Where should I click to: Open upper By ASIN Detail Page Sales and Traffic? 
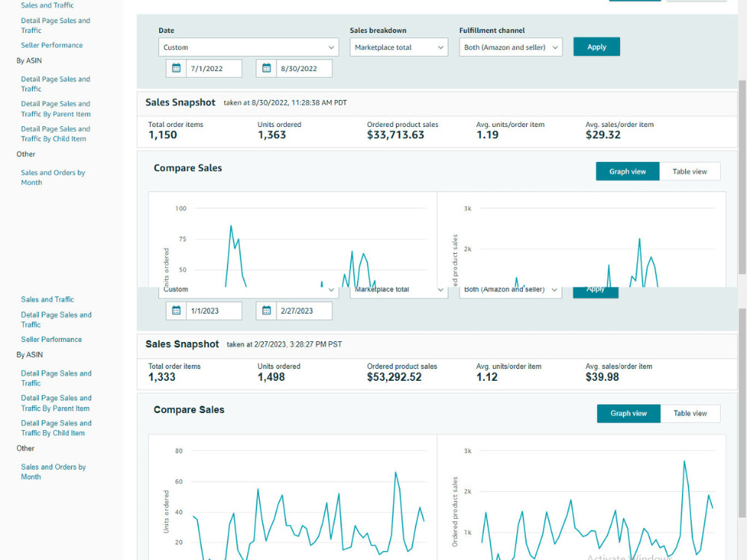(x=55, y=84)
